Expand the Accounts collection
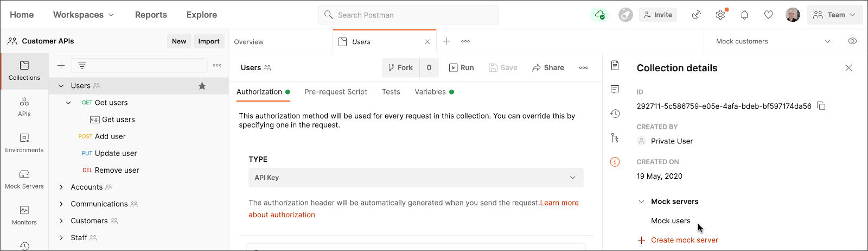The image size is (868, 251). tap(61, 187)
